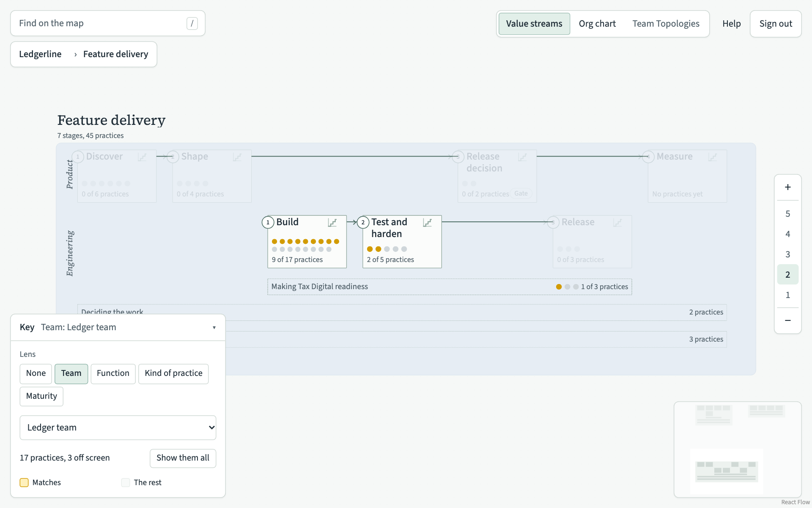
Task: Go to Ledgerline breadcrumb
Action: pyautogui.click(x=40, y=54)
